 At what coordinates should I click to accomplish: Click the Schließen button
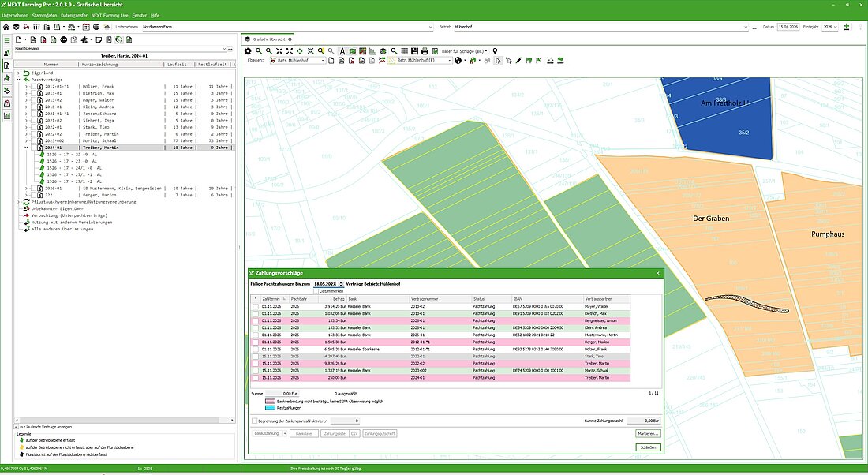647,447
